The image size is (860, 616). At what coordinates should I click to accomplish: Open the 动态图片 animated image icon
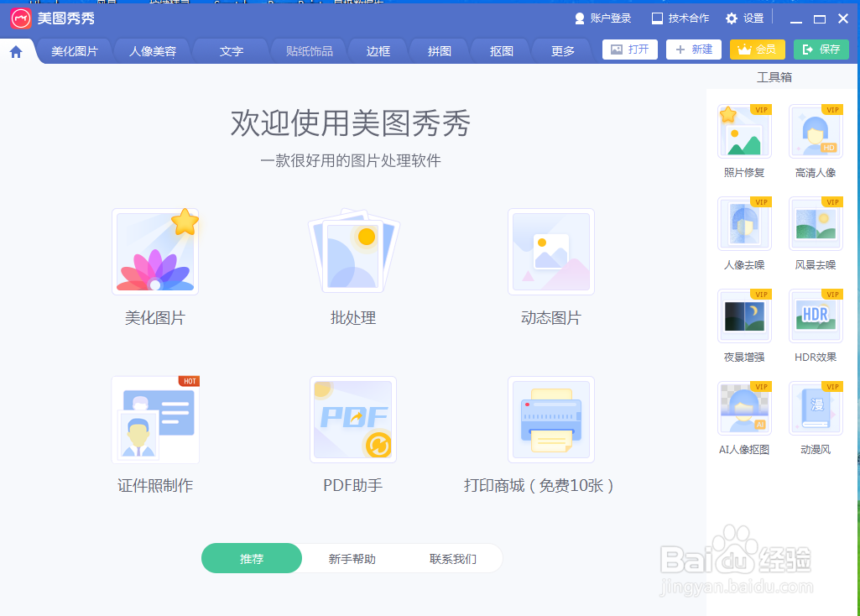[551, 252]
